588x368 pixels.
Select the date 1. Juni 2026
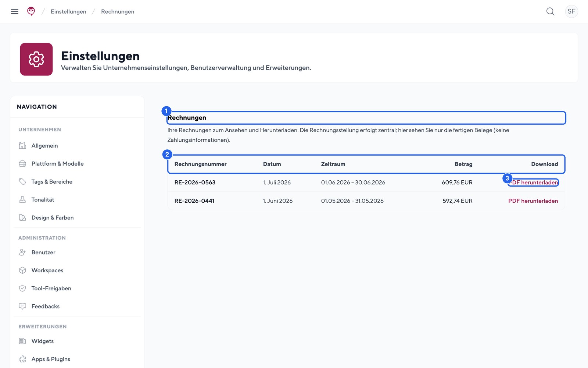tap(278, 201)
